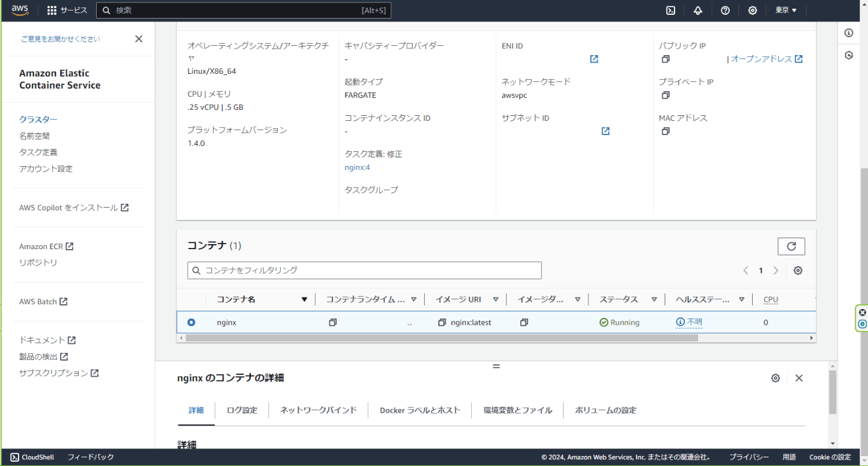The height and width of the screenshot is (466, 868).
Task: Open the info panel icon on the right edge
Action: [849, 33]
